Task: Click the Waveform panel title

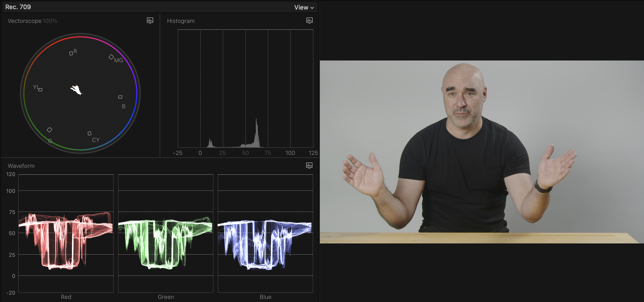Action: click(21, 166)
